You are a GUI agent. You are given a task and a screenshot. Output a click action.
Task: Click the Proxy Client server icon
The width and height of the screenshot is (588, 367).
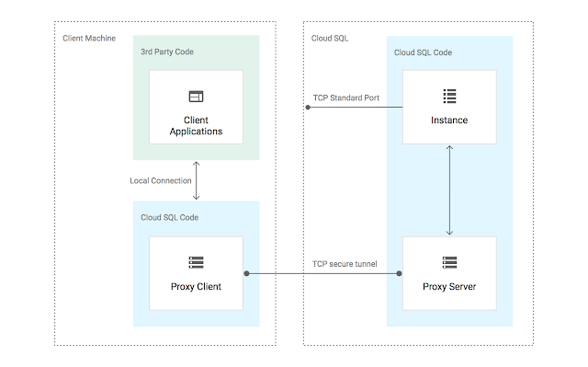196,262
